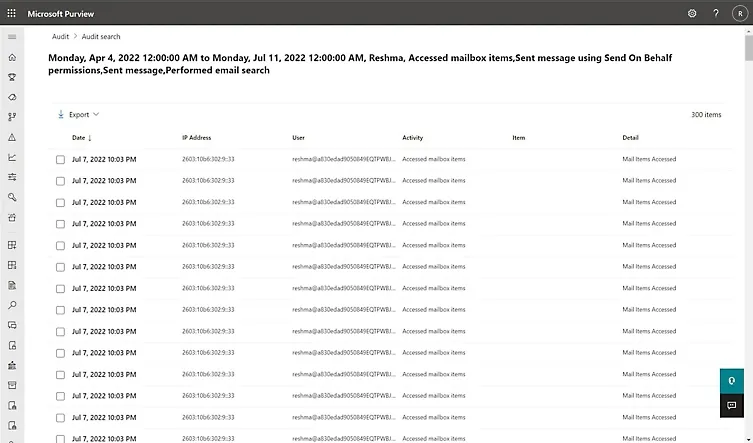Tick the checkbox of the first audit row
Image resolution: width=753 pixels, height=443 pixels.
click(x=60, y=160)
